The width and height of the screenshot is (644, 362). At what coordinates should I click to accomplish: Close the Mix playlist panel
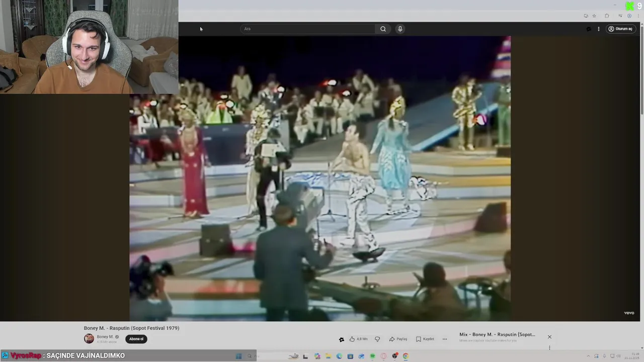click(x=549, y=337)
